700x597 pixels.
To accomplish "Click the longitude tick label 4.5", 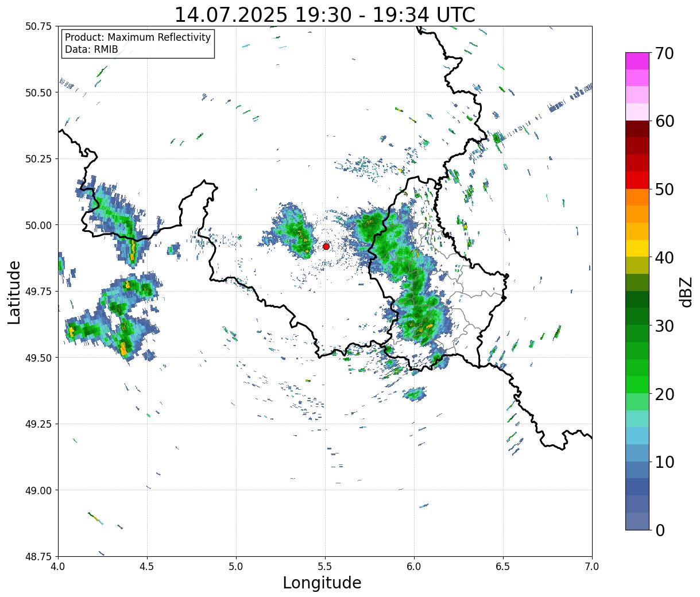I will point(147,567).
